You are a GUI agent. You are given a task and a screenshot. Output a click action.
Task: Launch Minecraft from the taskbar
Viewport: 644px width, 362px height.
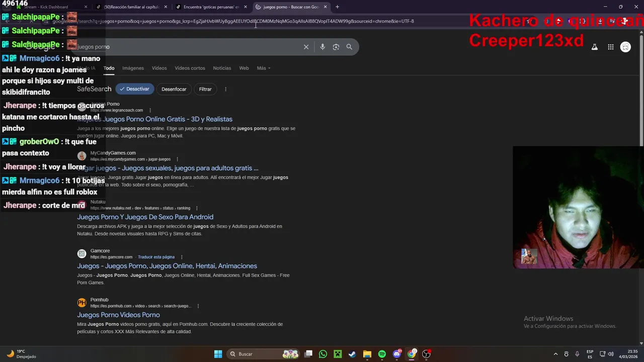click(x=338, y=354)
